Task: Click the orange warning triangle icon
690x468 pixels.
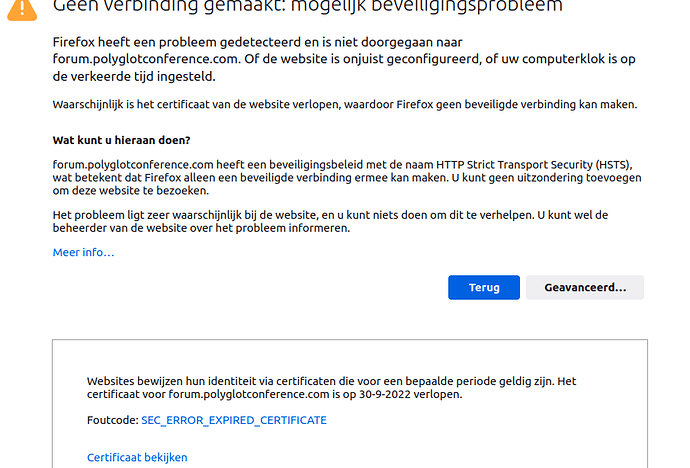Action: click(22, 10)
